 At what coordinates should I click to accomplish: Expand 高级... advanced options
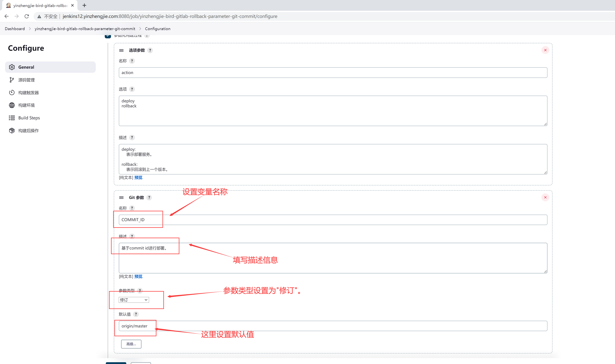tap(131, 344)
